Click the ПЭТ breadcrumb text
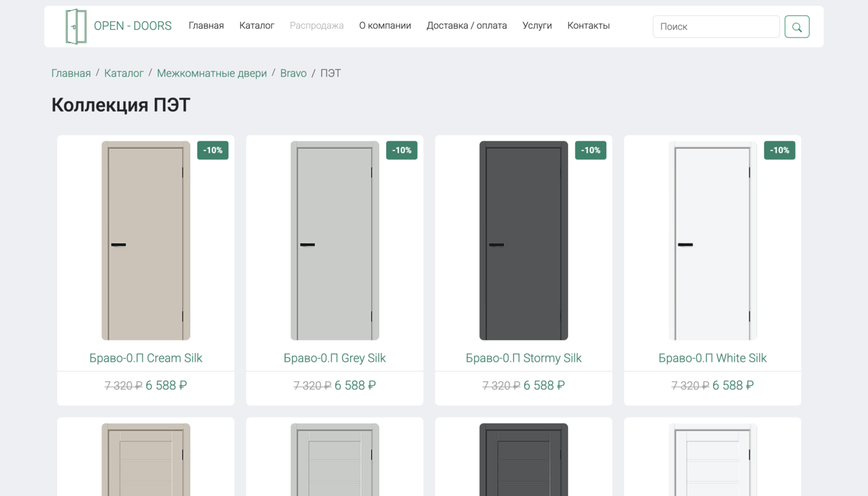The image size is (868, 496). click(x=330, y=73)
